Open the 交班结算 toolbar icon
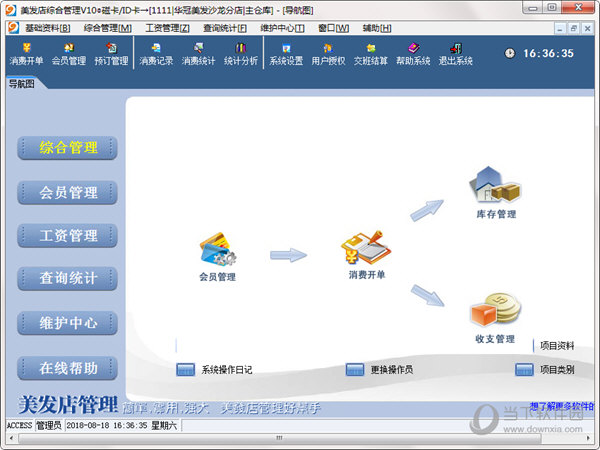This screenshot has width=600, height=450. click(x=371, y=54)
